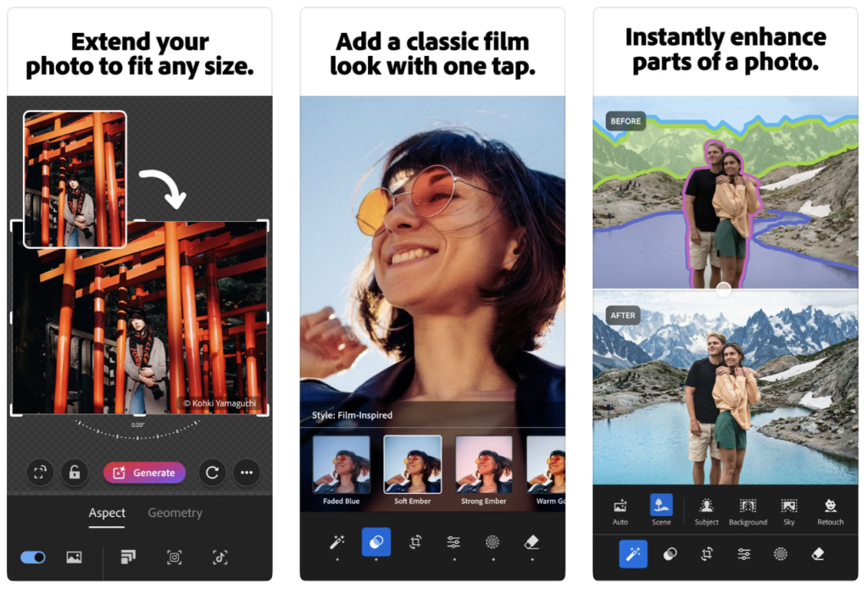Image resolution: width=868 pixels, height=599 pixels.
Task: Switch to the Geometry tab
Action: pyautogui.click(x=175, y=513)
